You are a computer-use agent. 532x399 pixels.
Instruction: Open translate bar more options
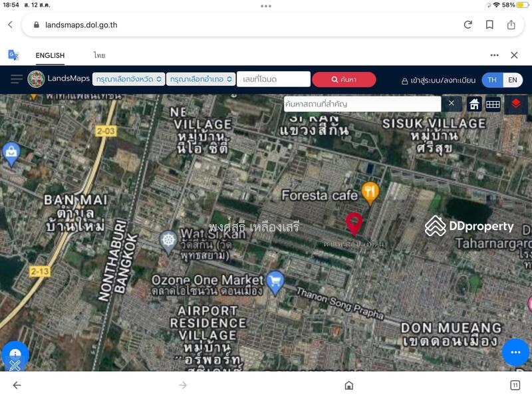tap(494, 55)
